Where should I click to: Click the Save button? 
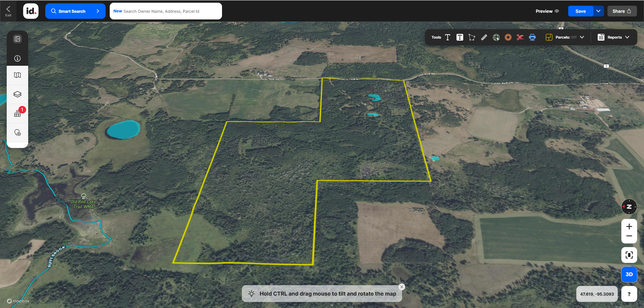[581, 11]
